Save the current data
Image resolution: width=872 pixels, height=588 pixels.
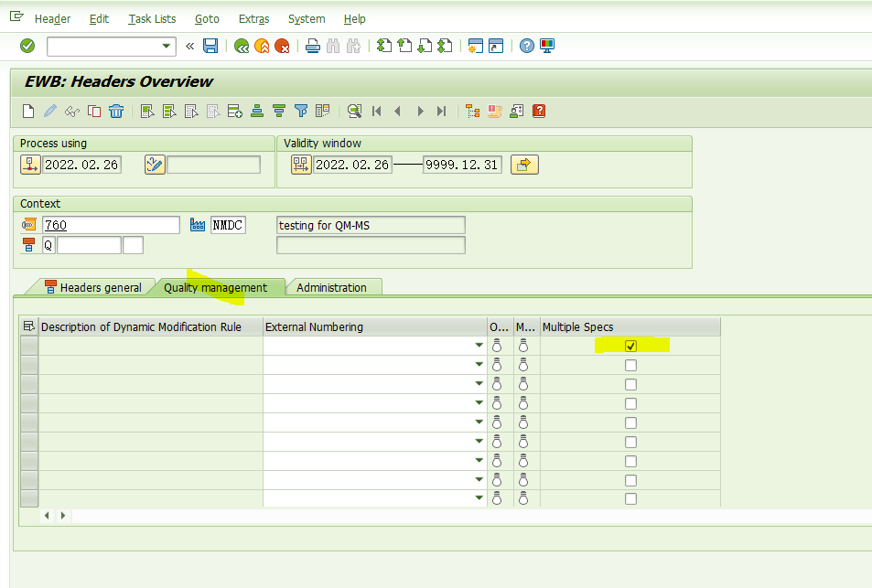coord(210,46)
